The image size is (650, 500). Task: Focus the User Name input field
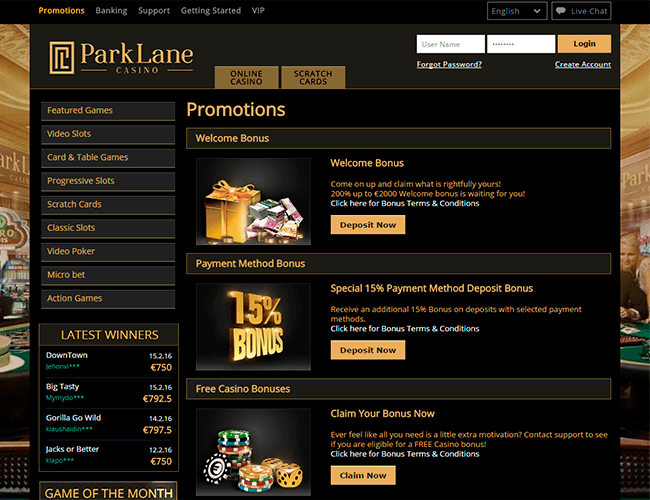(451, 44)
